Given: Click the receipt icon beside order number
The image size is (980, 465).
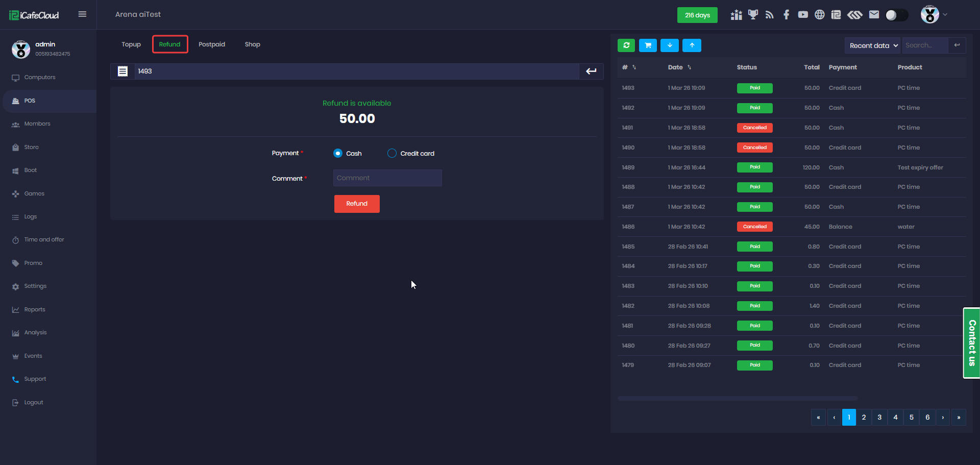Looking at the screenshot, I should (122, 71).
